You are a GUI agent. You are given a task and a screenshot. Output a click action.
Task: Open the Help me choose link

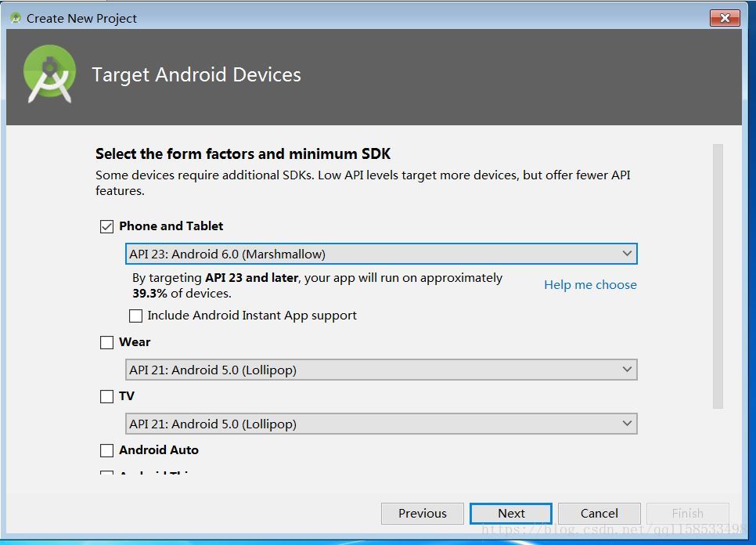(x=590, y=285)
